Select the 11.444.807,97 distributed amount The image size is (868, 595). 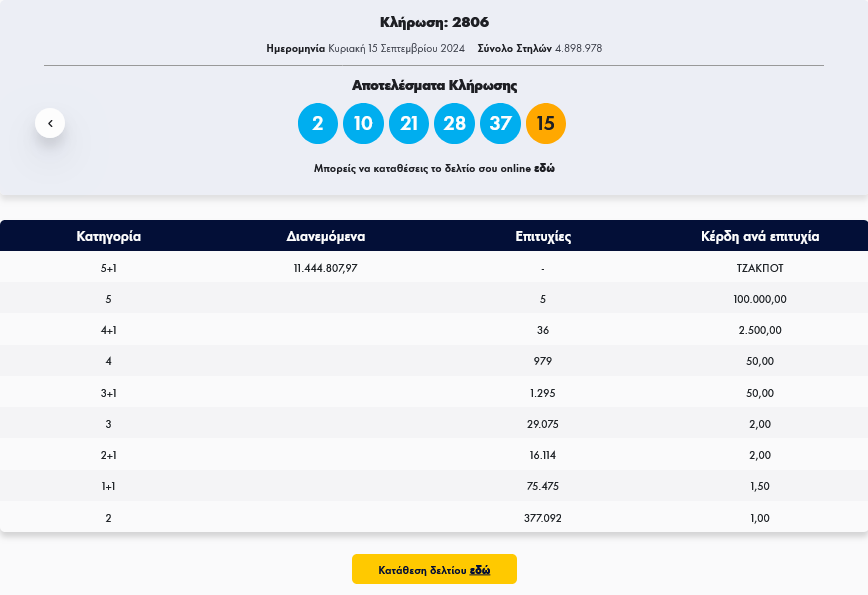(326, 268)
